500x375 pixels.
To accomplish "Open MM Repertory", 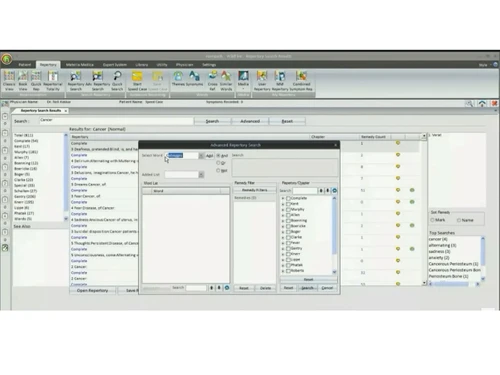I will click(x=280, y=81).
